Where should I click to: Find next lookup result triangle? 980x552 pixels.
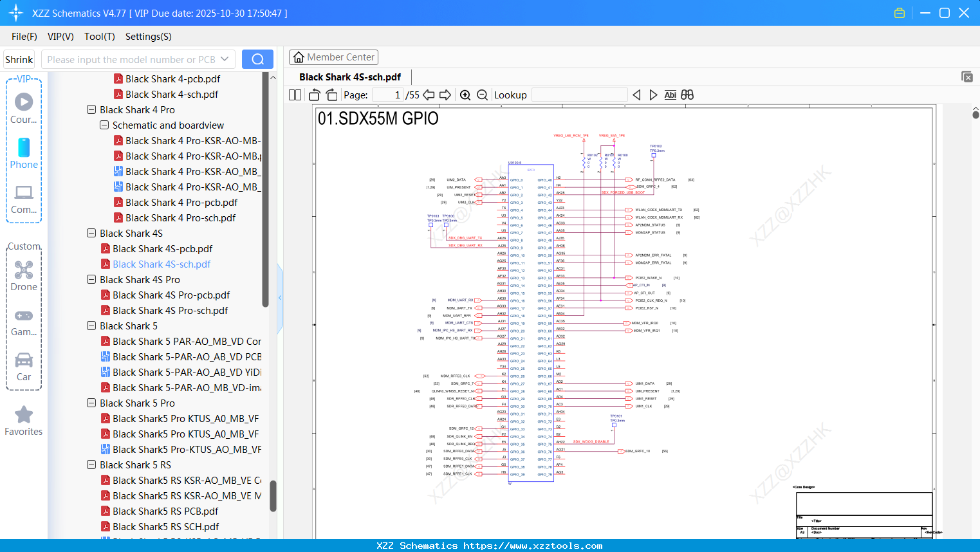point(653,95)
